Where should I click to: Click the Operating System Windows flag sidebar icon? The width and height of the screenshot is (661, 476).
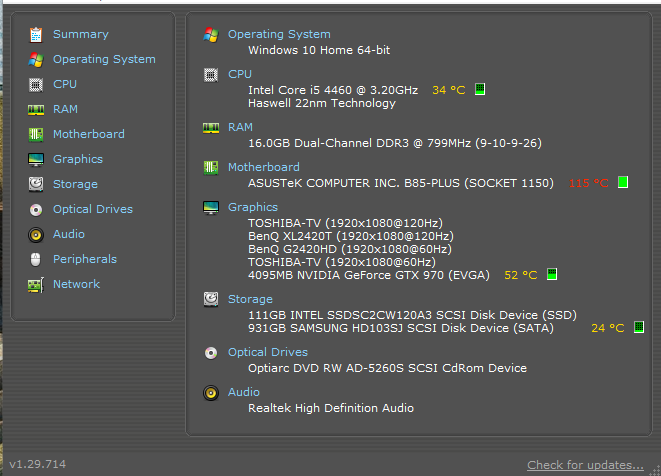click(36, 59)
